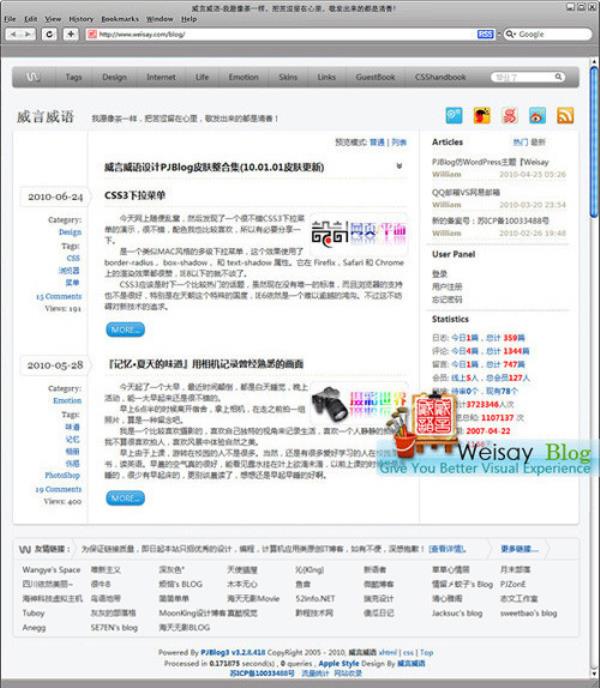Open the GuestBook navigation tab

click(x=375, y=77)
